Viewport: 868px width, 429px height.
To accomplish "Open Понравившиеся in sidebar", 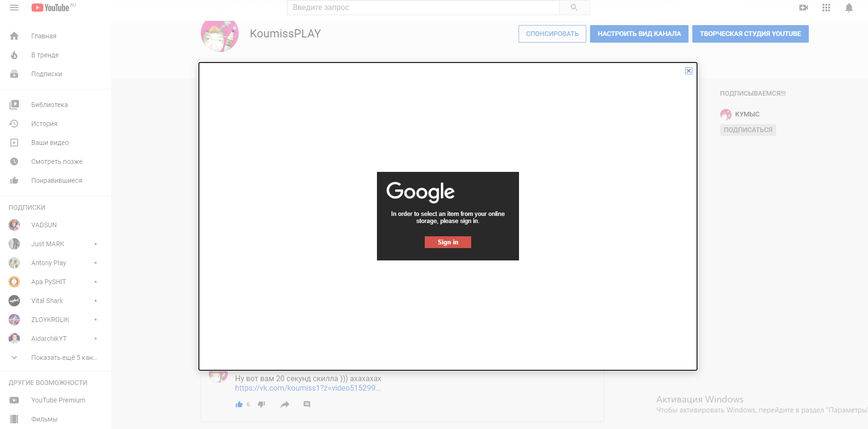I will click(56, 180).
